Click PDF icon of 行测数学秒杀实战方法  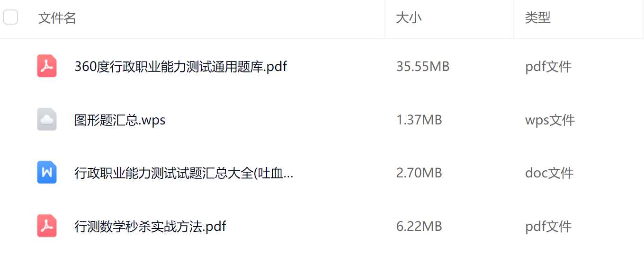pyautogui.click(x=47, y=226)
